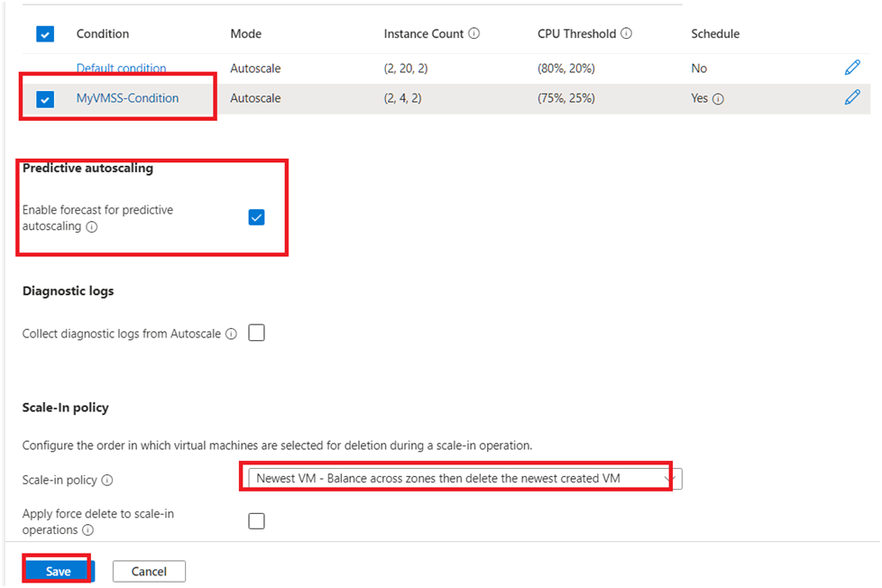Click the Cancel button
Image resolution: width=882 pixels, height=588 pixels.
149,571
